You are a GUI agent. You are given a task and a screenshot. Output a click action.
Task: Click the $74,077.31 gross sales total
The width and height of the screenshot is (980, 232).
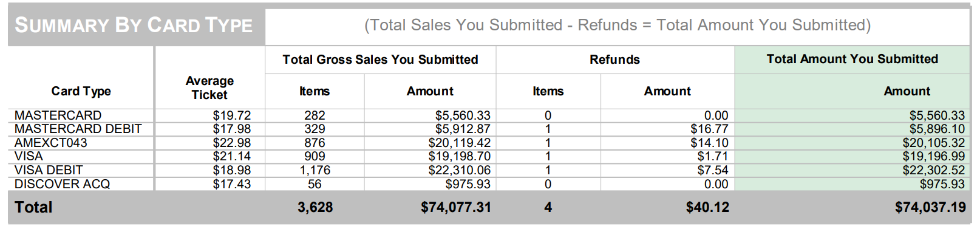click(456, 207)
